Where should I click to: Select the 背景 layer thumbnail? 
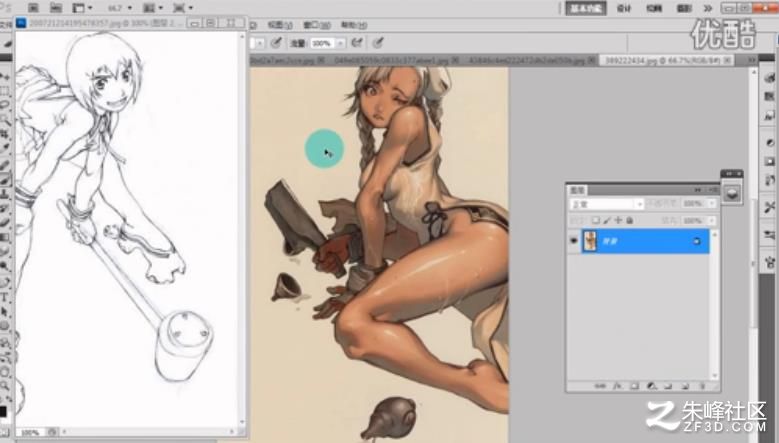click(x=590, y=241)
